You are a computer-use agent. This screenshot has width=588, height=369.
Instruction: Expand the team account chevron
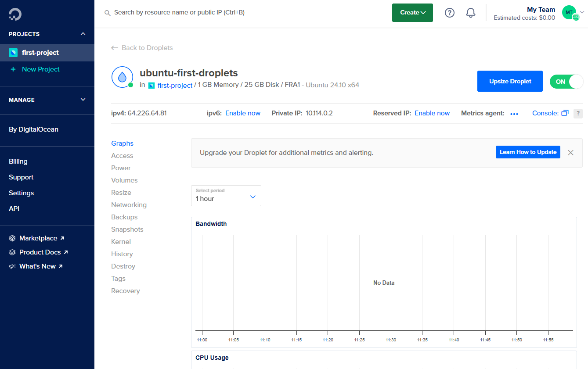[x=582, y=12]
